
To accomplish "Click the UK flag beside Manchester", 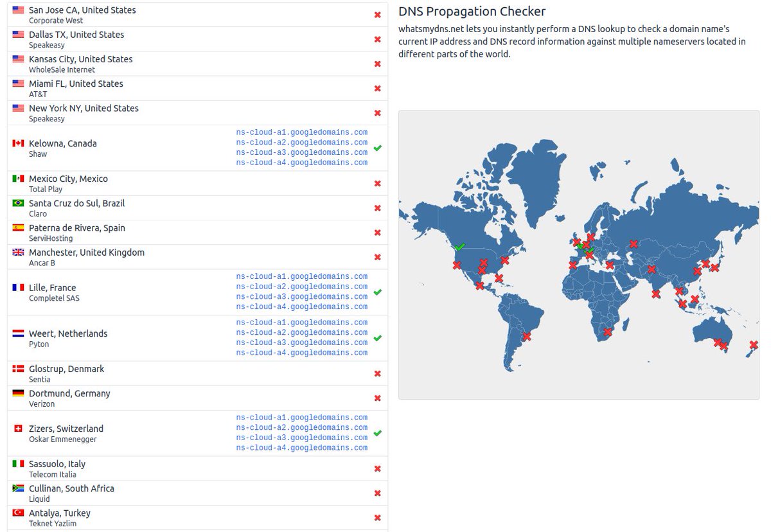I will (18, 253).
